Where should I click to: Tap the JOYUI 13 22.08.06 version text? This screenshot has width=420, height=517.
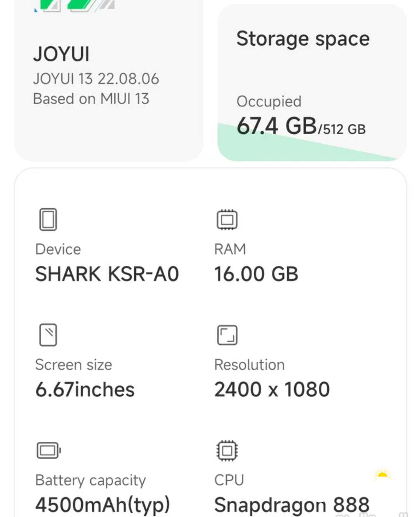(x=96, y=79)
